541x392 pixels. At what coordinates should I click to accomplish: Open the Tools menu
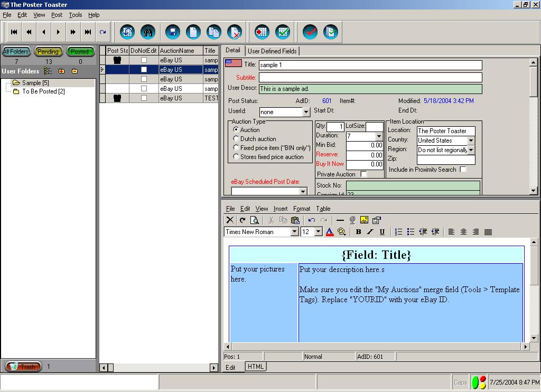coord(75,15)
